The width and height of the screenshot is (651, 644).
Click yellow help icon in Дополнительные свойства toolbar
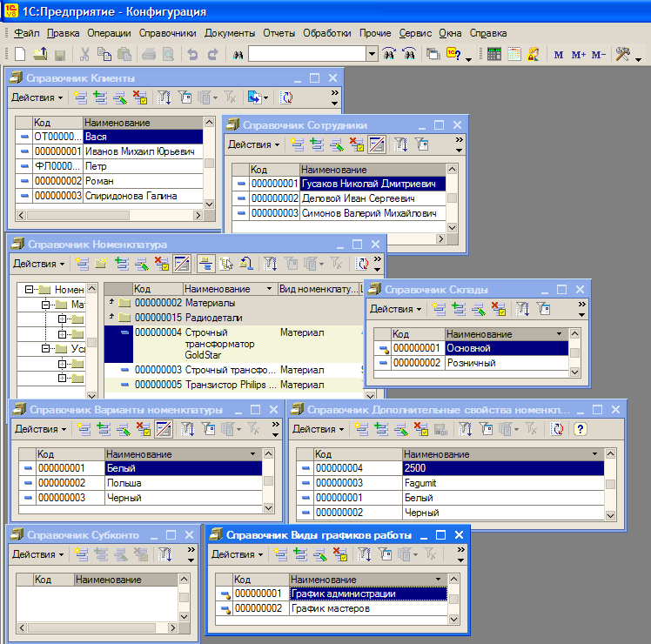click(x=580, y=429)
